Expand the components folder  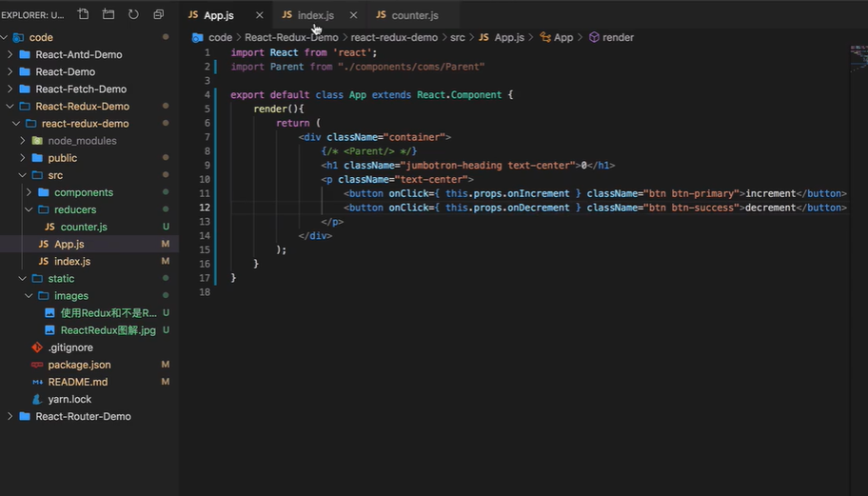(29, 192)
